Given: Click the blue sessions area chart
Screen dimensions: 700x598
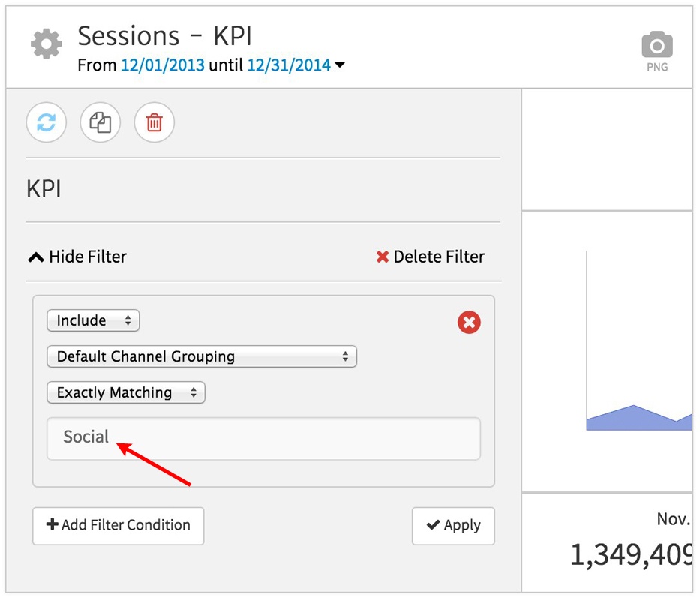Looking at the screenshot, I should [x=638, y=419].
